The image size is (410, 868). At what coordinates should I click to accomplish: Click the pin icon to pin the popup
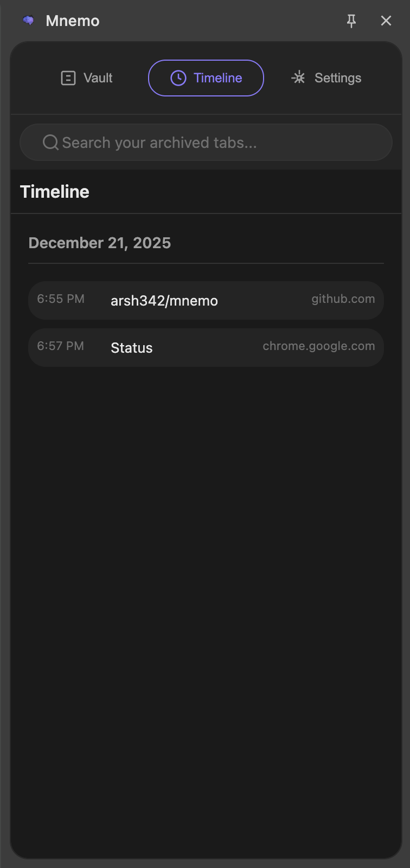click(x=351, y=21)
